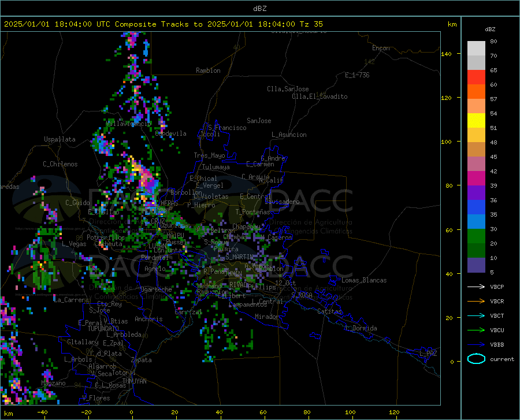The image size is (520, 420).
Task: Select the bright yellow 51-54 dBZ swatch
Action: pos(476,121)
